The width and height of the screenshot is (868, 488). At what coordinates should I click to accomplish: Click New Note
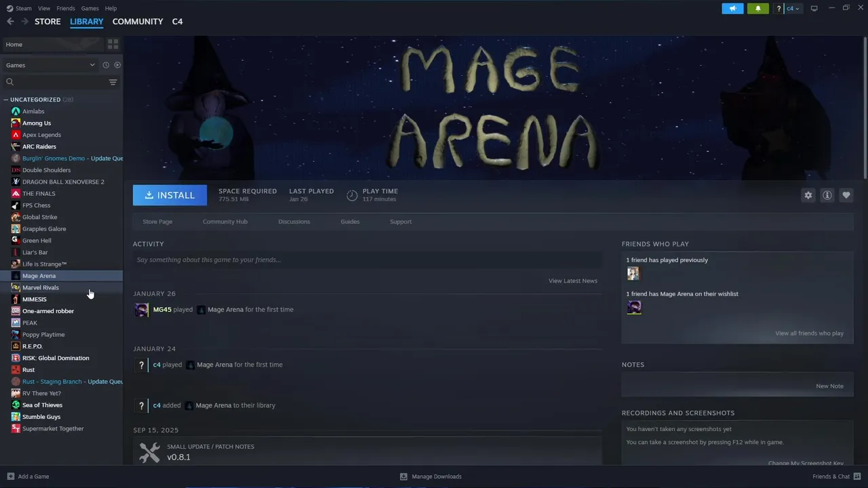[830, 386]
